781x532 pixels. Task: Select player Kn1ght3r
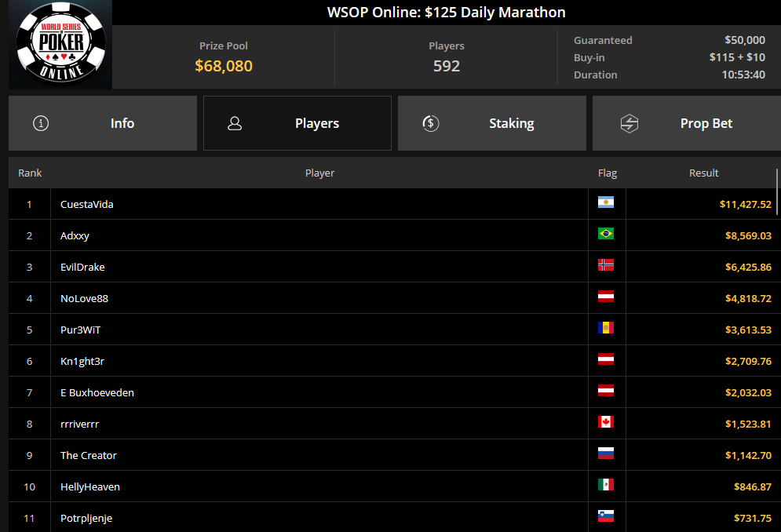(x=82, y=361)
